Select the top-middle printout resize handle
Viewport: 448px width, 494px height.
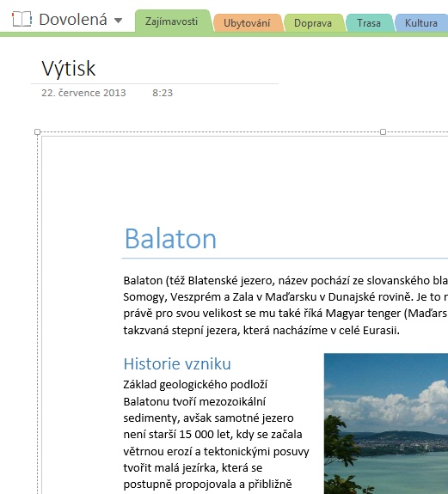(x=383, y=131)
